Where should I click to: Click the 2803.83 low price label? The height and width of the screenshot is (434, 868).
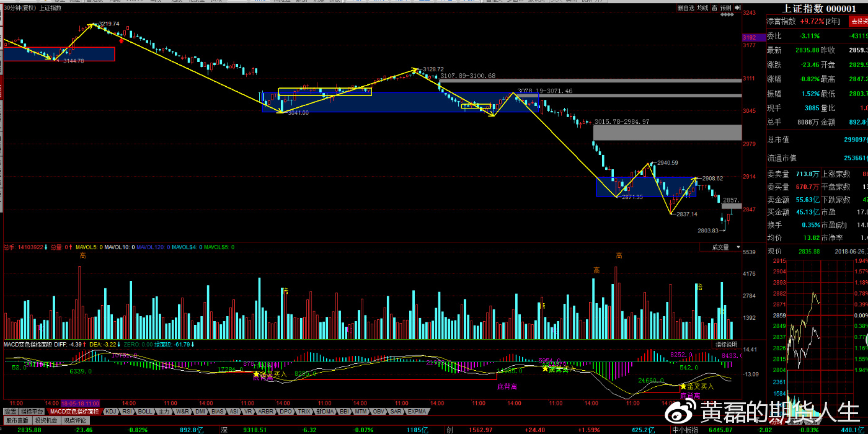708,230
